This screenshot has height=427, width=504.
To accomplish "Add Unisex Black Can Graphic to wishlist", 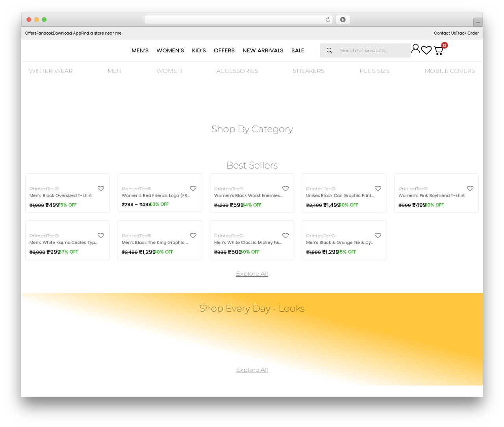I will coord(378,189).
